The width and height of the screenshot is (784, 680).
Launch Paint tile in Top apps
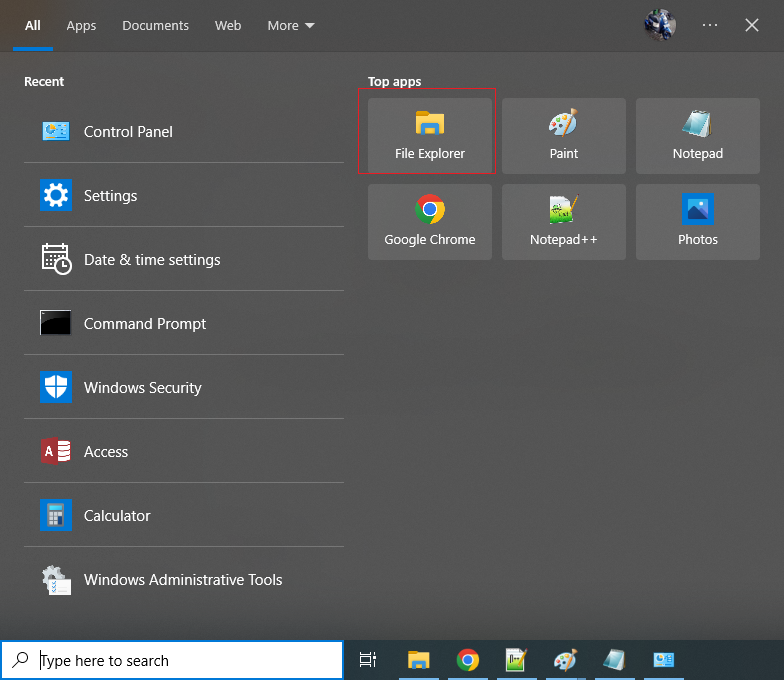click(x=564, y=136)
